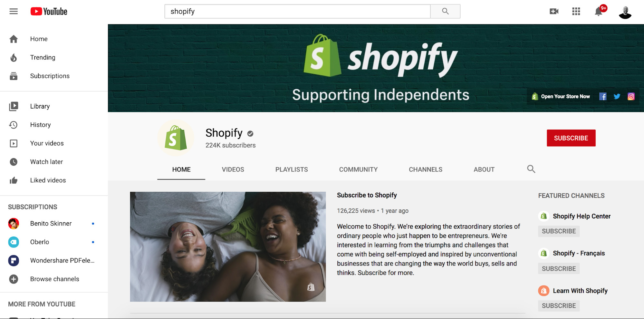Image resolution: width=644 pixels, height=319 pixels.
Task: Open the notifications bell
Action: pyautogui.click(x=599, y=12)
